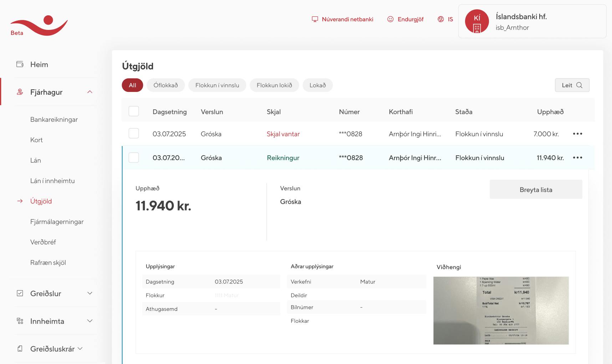Select the Flokkun í vinnslu filter tab

click(217, 85)
